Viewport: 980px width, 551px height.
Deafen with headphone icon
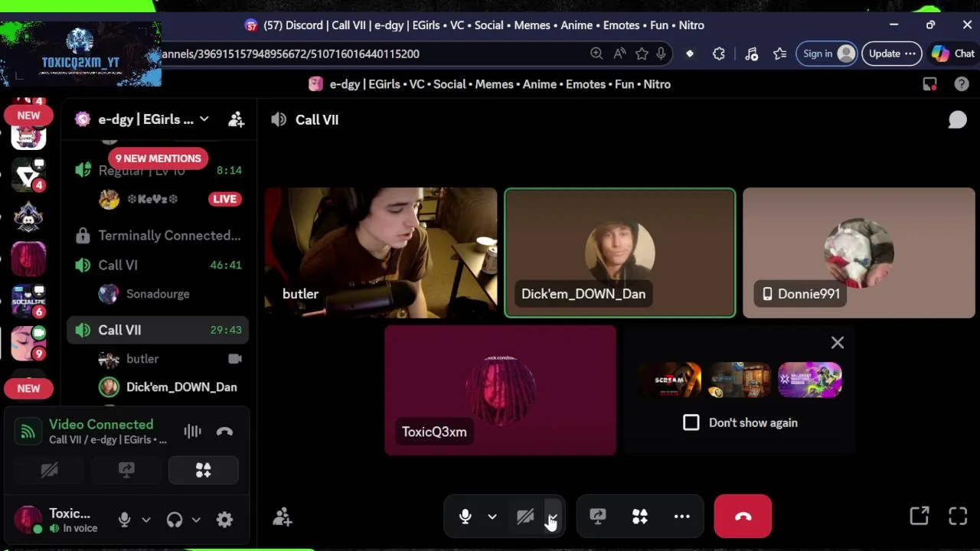point(175,520)
